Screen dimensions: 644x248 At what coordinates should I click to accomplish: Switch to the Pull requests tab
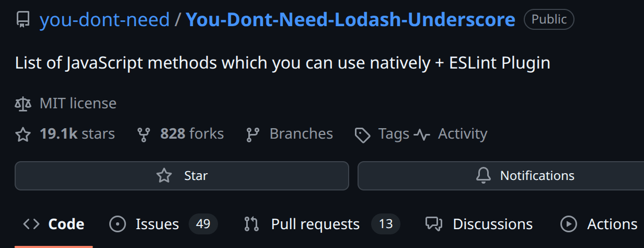(x=315, y=224)
